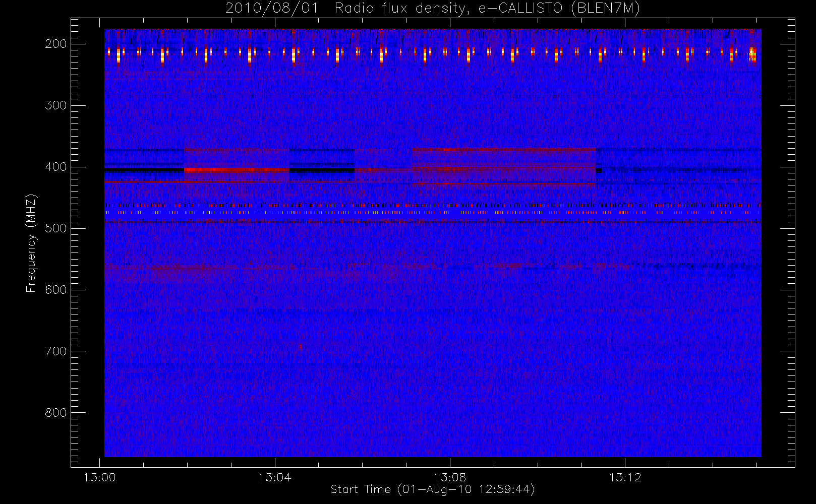Screen dimensions: 816x504
Task: Click the 400 frequency tick label
Action: (56, 167)
